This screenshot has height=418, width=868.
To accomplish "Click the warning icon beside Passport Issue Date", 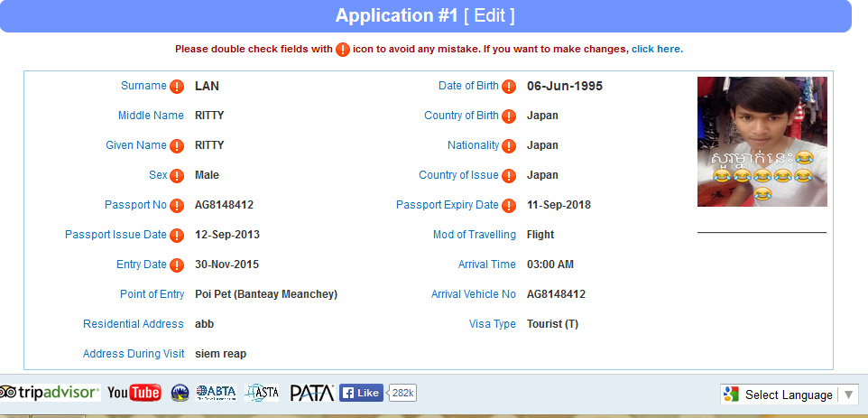I will pyautogui.click(x=177, y=236).
